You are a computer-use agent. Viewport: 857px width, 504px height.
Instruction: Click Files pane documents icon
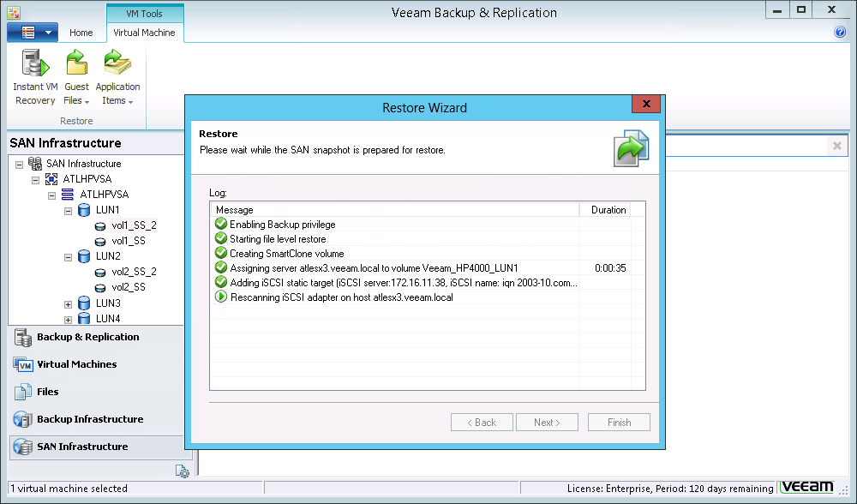click(x=23, y=392)
